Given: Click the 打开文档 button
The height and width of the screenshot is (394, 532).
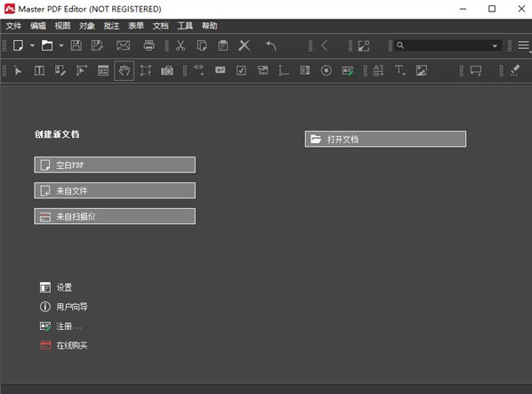Looking at the screenshot, I should pos(385,139).
